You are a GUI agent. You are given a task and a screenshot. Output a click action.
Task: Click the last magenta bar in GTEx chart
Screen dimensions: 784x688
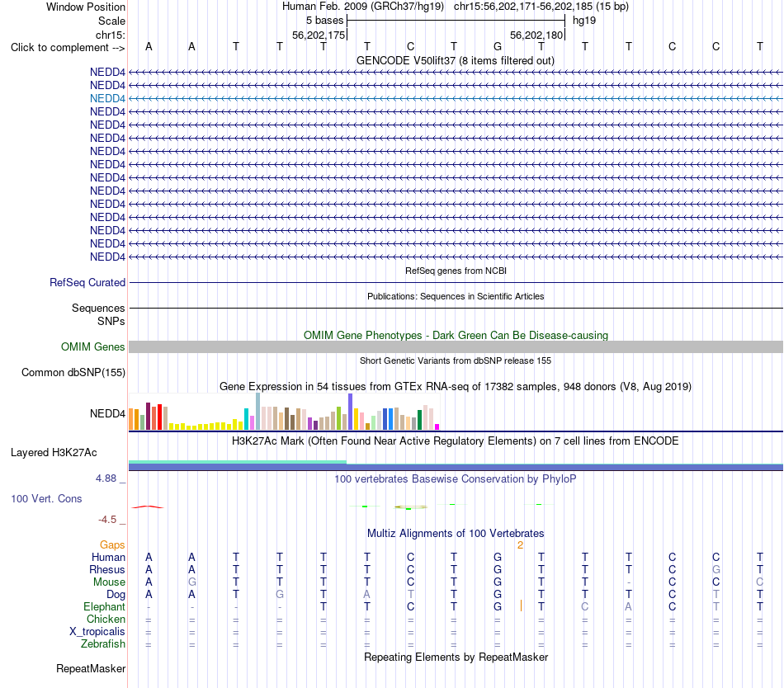pos(437,426)
